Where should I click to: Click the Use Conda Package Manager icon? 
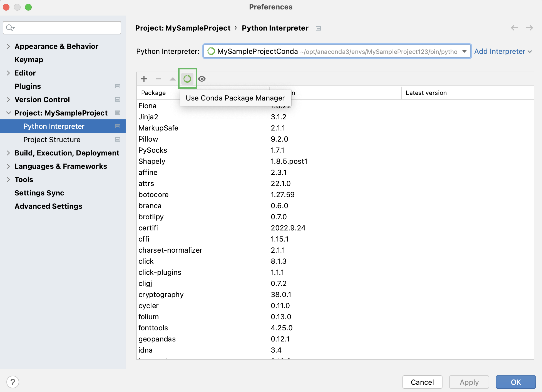point(187,79)
